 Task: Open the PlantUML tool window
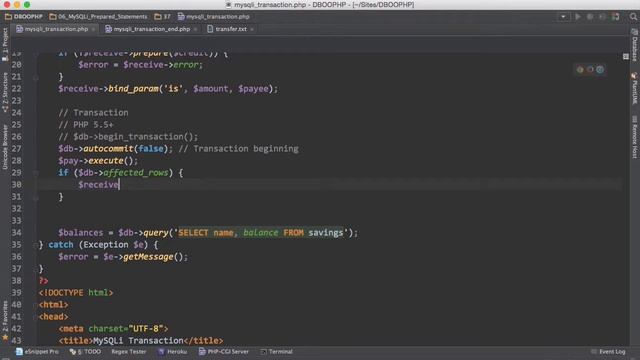coord(635,88)
